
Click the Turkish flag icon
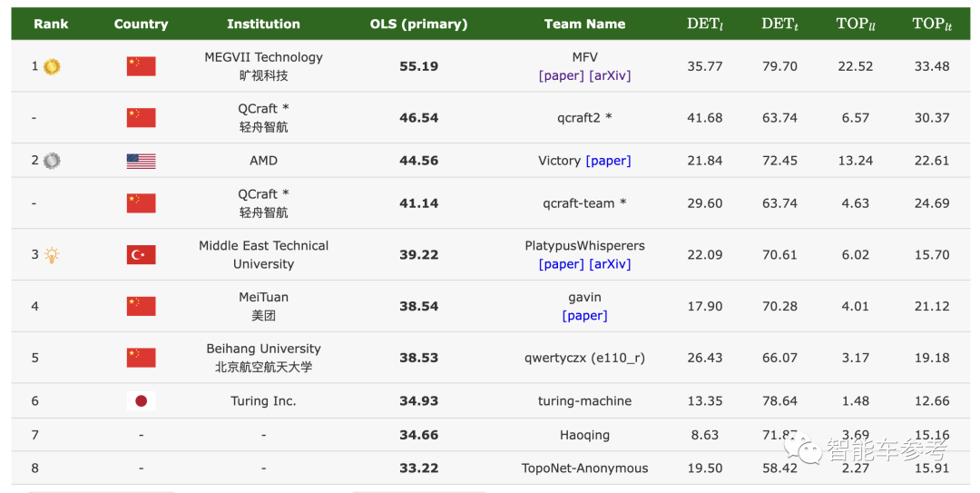tap(142, 254)
